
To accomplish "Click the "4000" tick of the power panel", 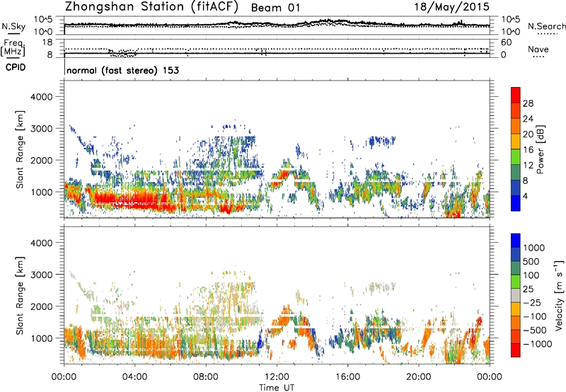I will [x=42, y=97].
